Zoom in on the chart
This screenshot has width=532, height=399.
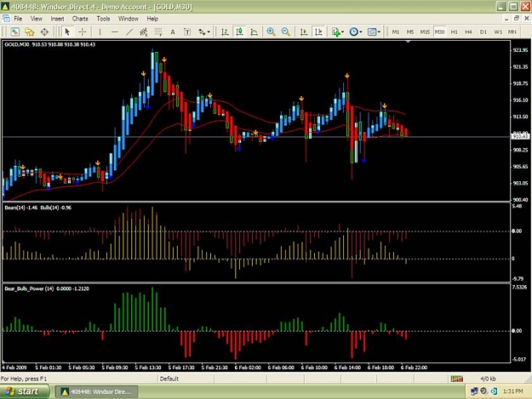(271, 31)
